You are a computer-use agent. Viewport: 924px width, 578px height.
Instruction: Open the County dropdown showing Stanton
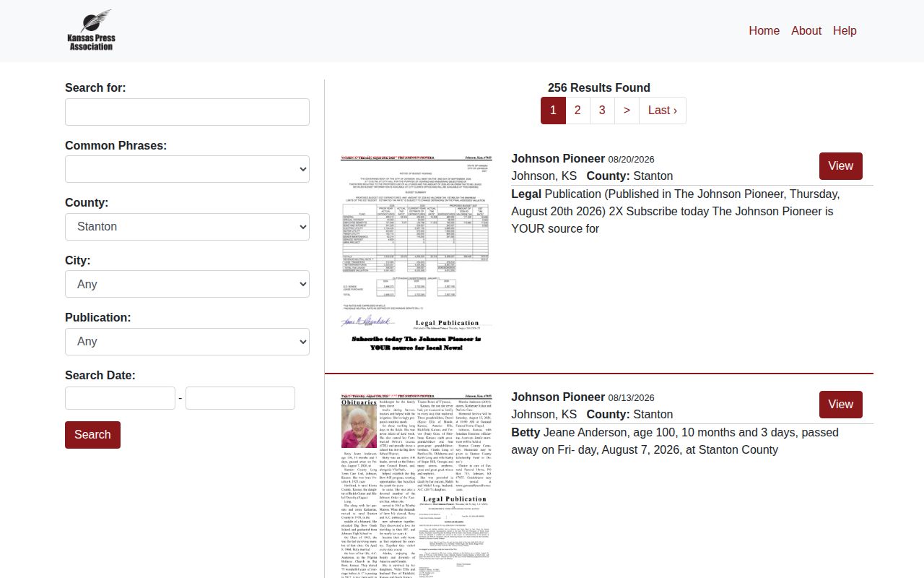[187, 227]
